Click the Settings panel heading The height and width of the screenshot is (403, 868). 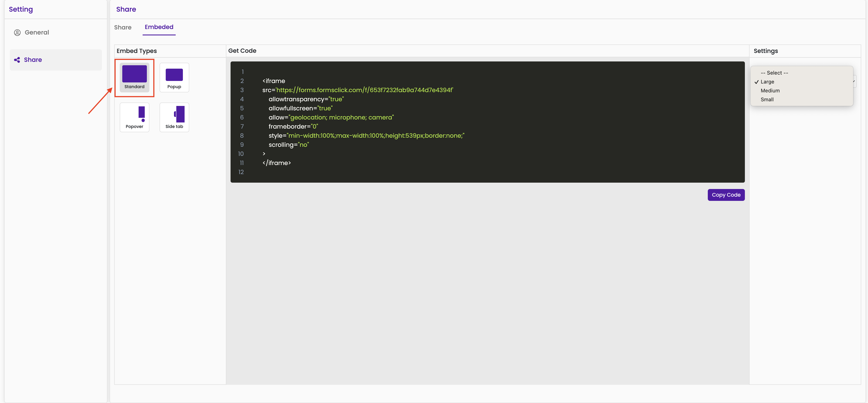pyautogui.click(x=766, y=51)
